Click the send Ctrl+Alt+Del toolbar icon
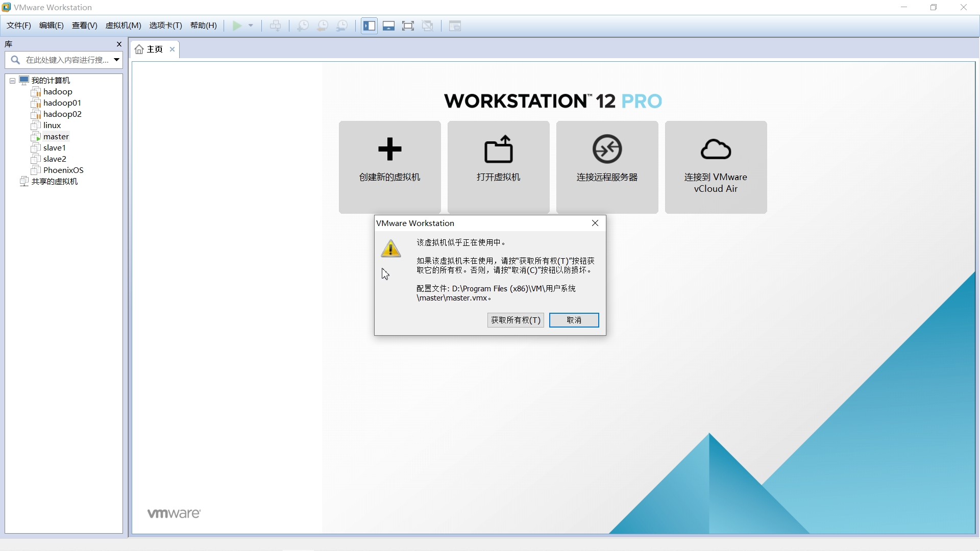Viewport: 980px width, 551px height. pyautogui.click(x=276, y=26)
